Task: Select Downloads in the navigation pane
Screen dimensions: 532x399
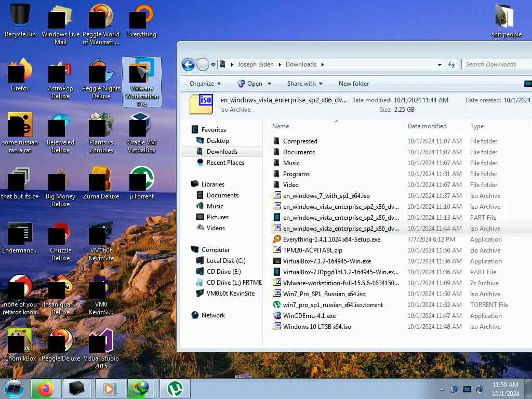Action: 222,152
